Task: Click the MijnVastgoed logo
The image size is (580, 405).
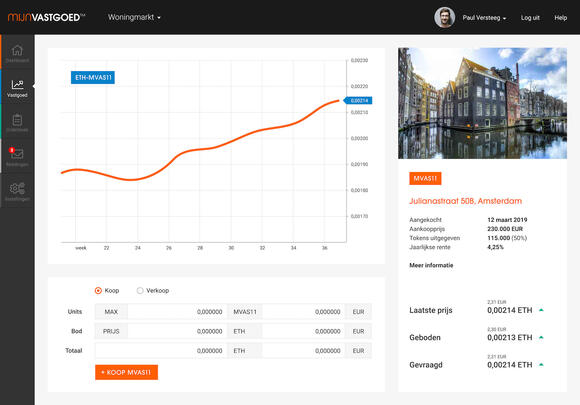Action: point(46,17)
